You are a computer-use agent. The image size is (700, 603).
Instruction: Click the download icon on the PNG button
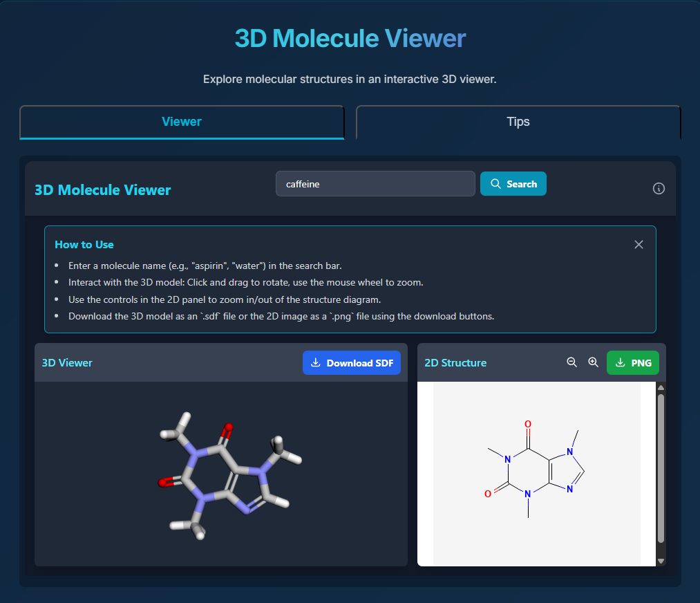pos(621,362)
